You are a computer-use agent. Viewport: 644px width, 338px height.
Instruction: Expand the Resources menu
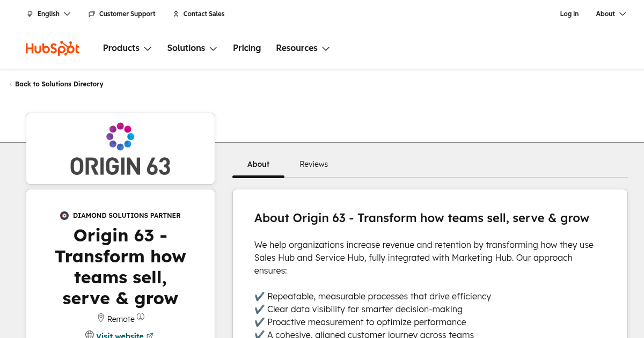(x=303, y=48)
